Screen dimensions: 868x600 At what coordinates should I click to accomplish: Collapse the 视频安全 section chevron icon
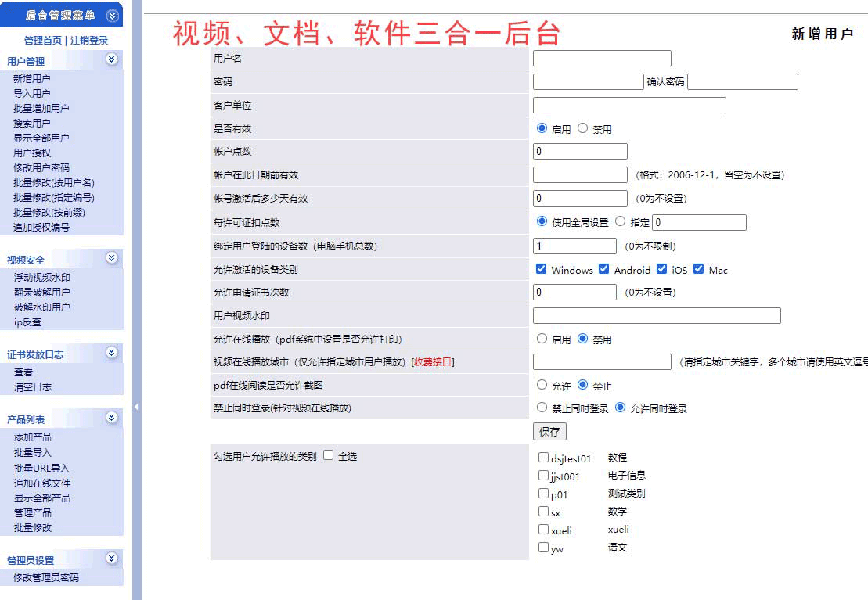coord(112,258)
